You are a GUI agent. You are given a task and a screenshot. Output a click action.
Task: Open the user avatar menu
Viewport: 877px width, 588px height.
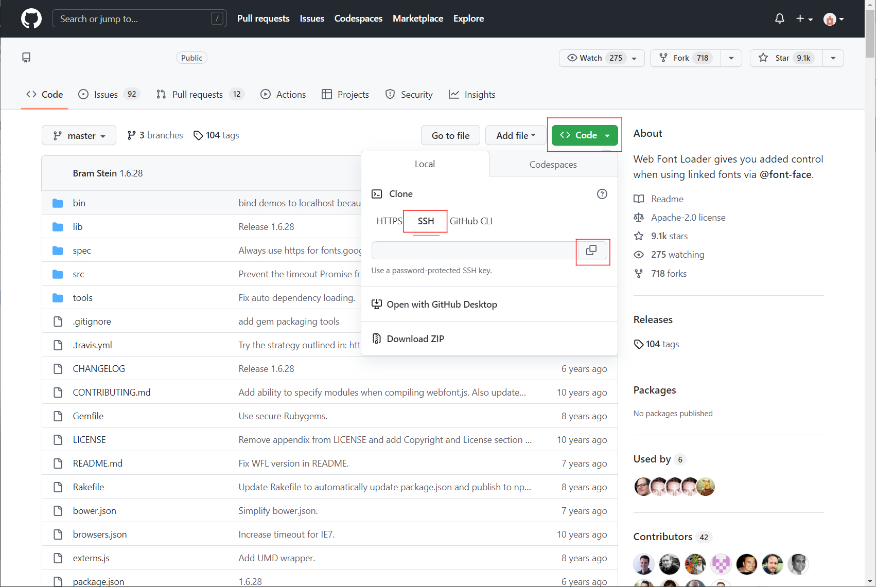tap(833, 19)
